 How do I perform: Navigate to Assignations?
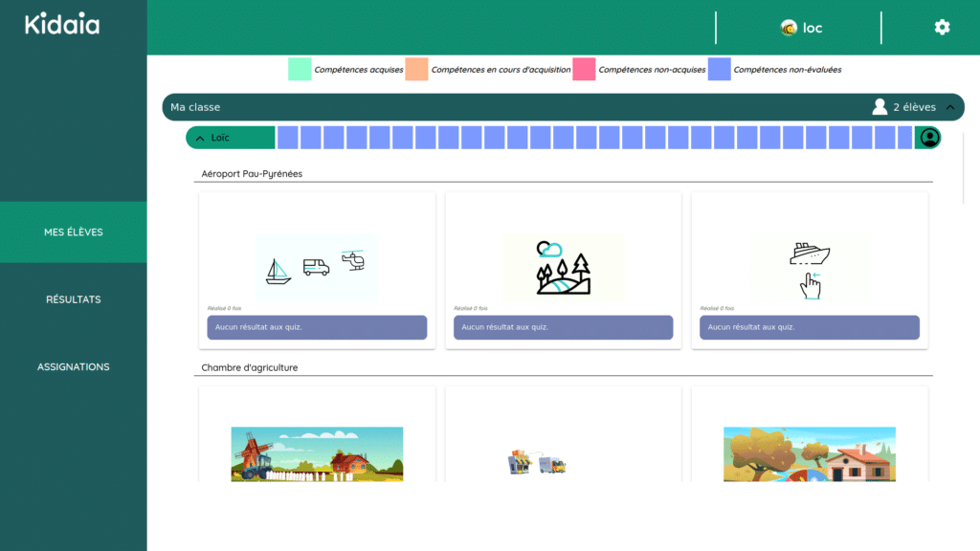pos(74,367)
